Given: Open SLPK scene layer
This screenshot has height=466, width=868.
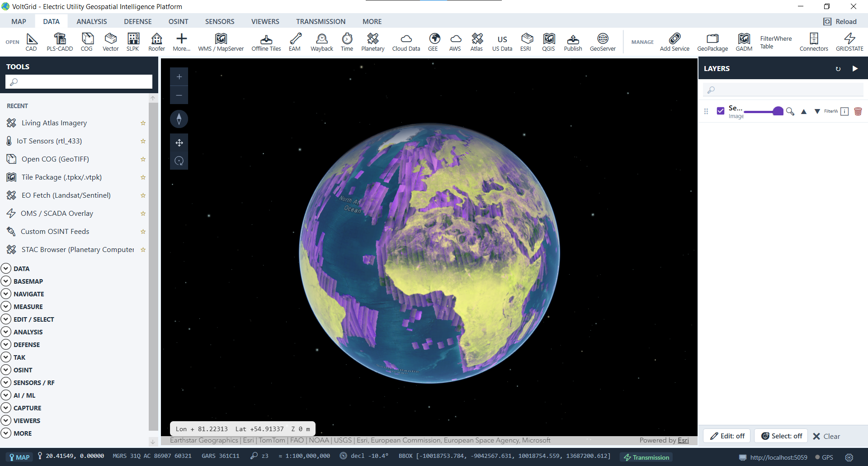Looking at the screenshot, I should [133, 42].
